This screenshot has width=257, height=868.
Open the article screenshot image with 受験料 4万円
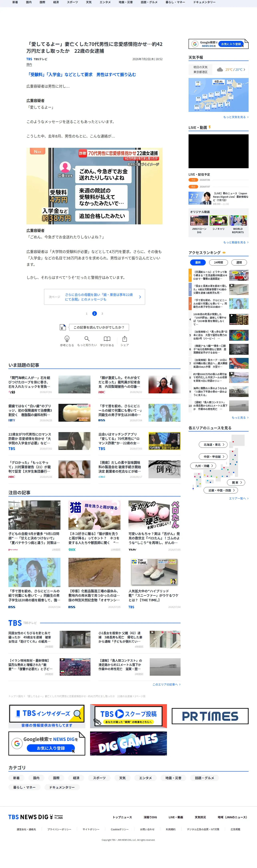click(x=94, y=186)
